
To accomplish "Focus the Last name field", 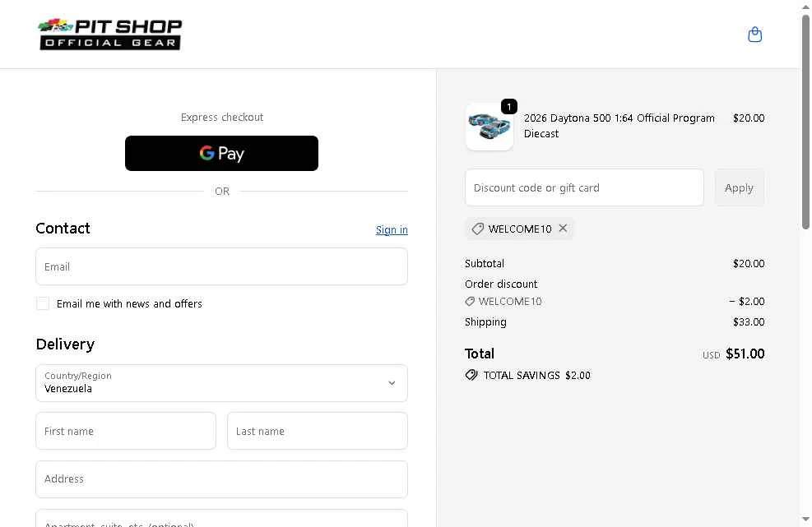I will pyautogui.click(x=318, y=431).
